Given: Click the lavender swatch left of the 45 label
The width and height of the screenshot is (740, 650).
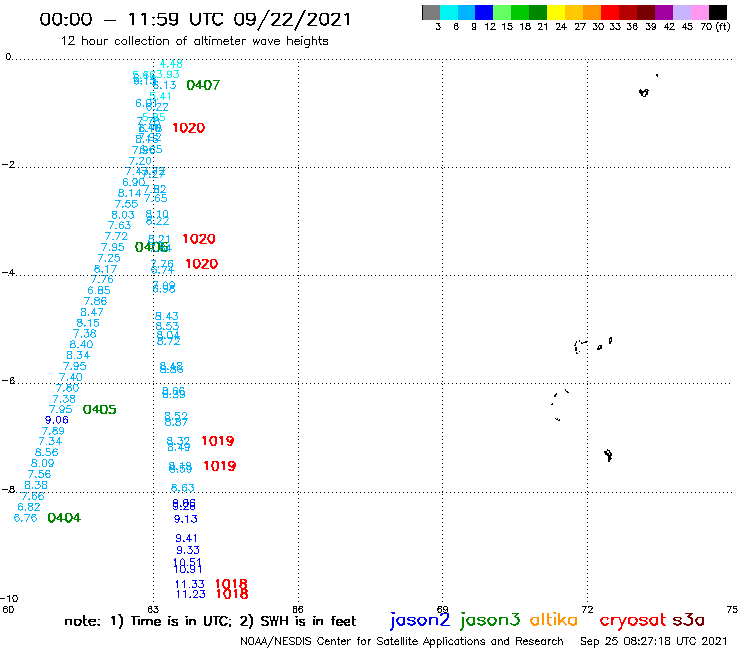Looking at the screenshot, I should click(682, 12).
